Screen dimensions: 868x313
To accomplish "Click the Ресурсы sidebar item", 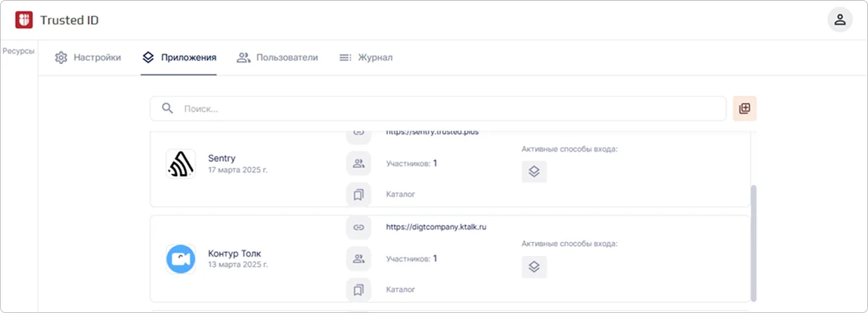I will pyautogui.click(x=19, y=51).
